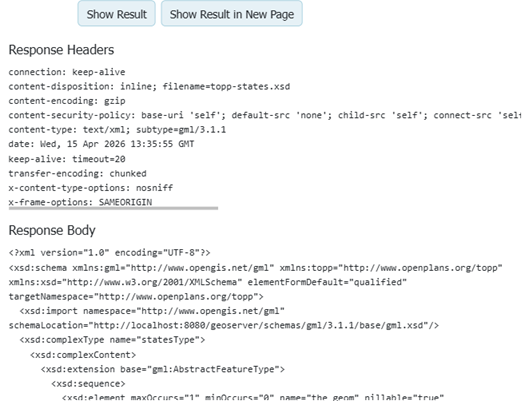Click the x-content-type-options: nosniff line
Viewport: 525px width, 402px height.
tap(91, 188)
